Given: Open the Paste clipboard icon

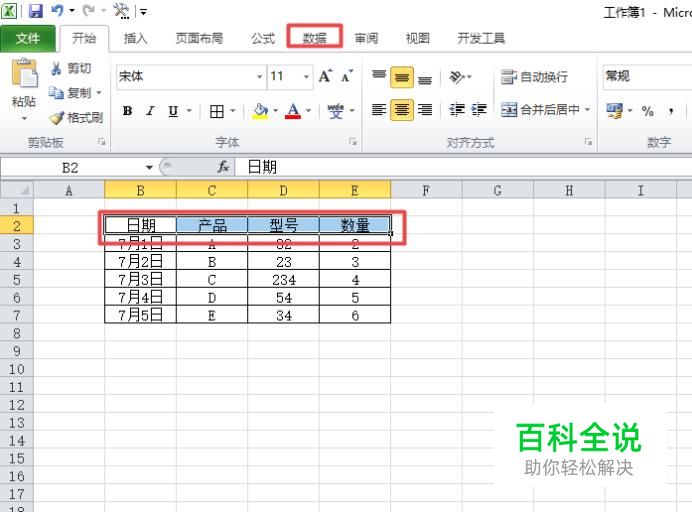Looking at the screenshot, I should (x=25, y=73).
